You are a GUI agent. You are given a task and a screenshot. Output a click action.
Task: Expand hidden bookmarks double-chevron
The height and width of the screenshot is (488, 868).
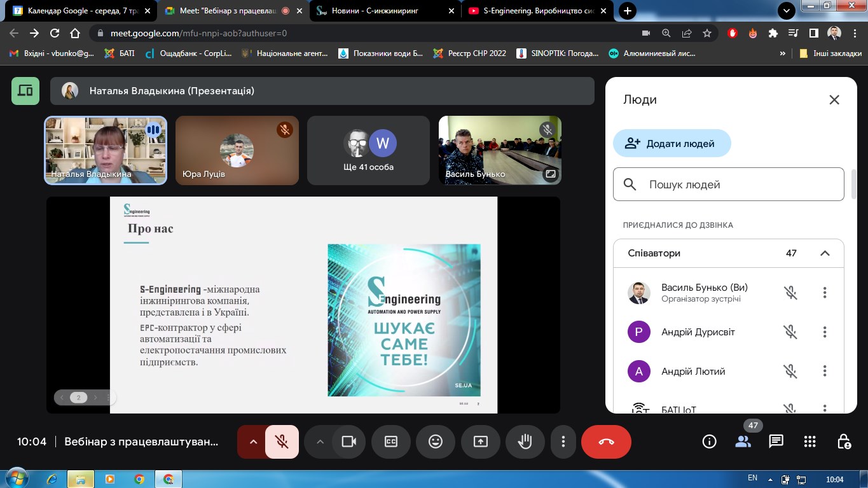(783, 53)
